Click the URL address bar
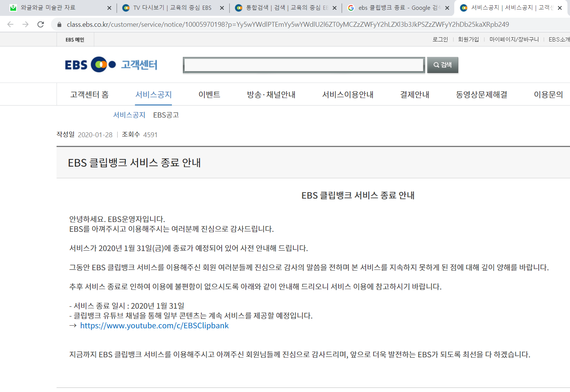 coord(288,24)
